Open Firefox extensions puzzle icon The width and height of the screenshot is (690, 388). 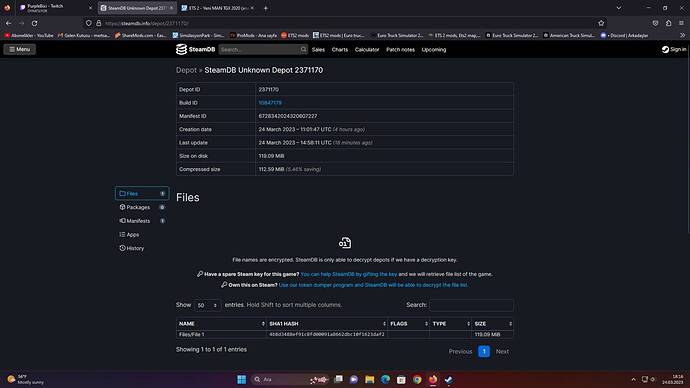point(668,23)
